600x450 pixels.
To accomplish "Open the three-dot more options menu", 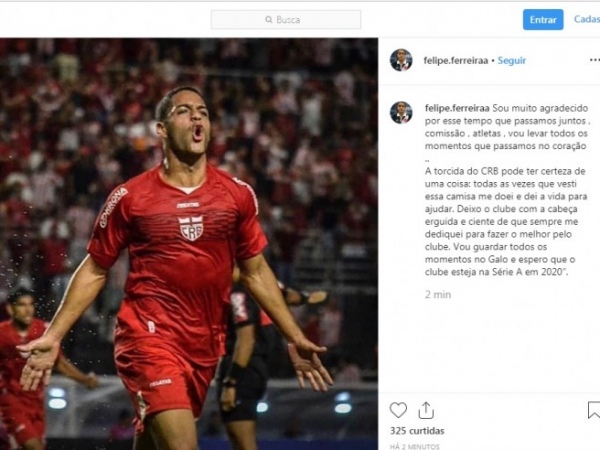I will tap(595, 60).
